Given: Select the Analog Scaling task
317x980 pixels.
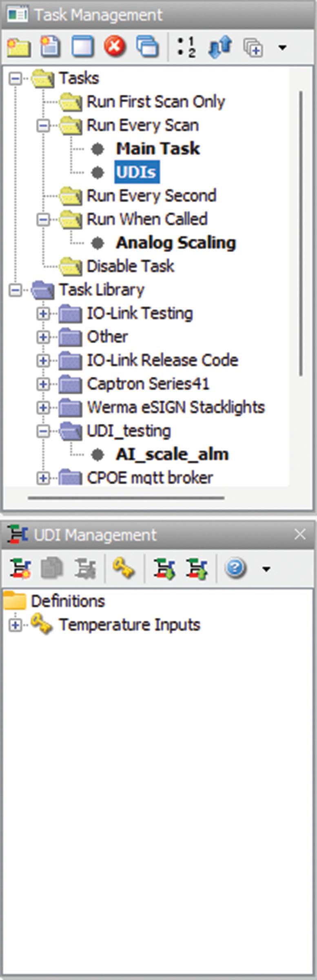Looking at the screenshot, I should [x=175, y=243].
